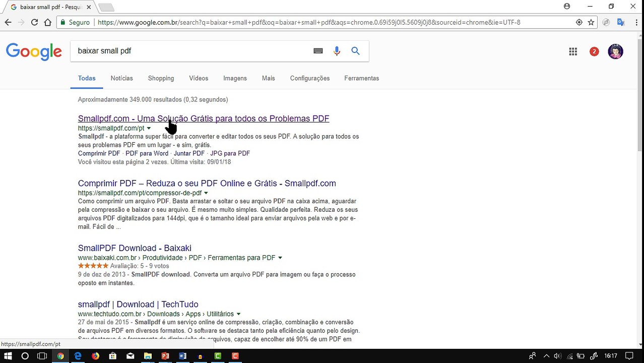Focus the Google search box text

[104, 51]
